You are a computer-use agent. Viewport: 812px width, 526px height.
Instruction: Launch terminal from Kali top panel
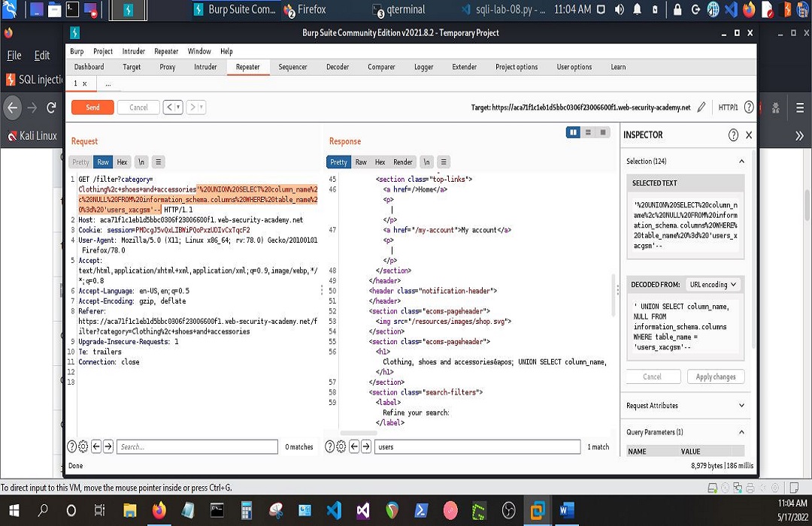click(72, 9)
